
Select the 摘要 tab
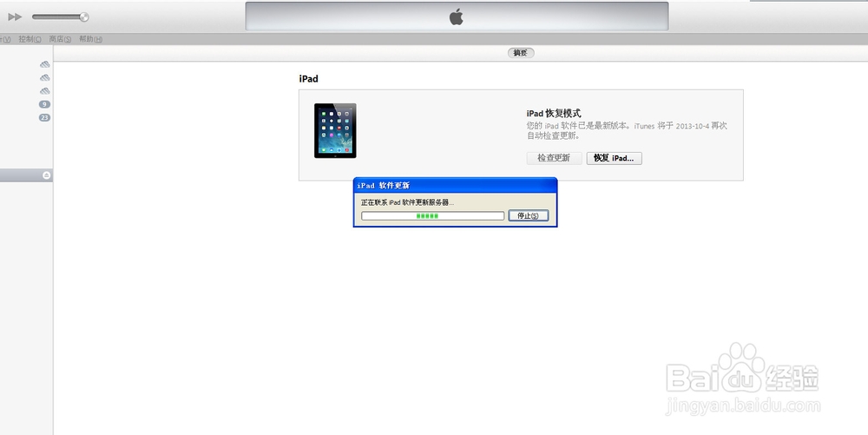point(520,53)
